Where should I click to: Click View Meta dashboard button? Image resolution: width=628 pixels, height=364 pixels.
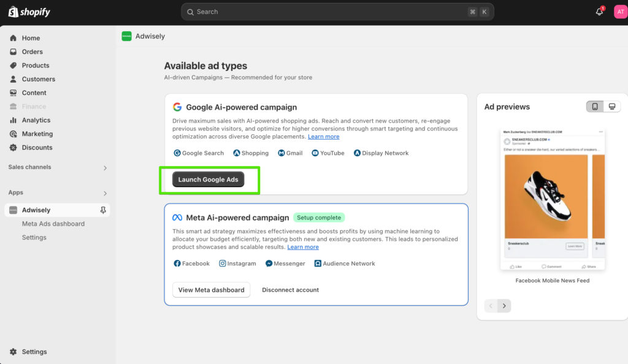[211, 290]
